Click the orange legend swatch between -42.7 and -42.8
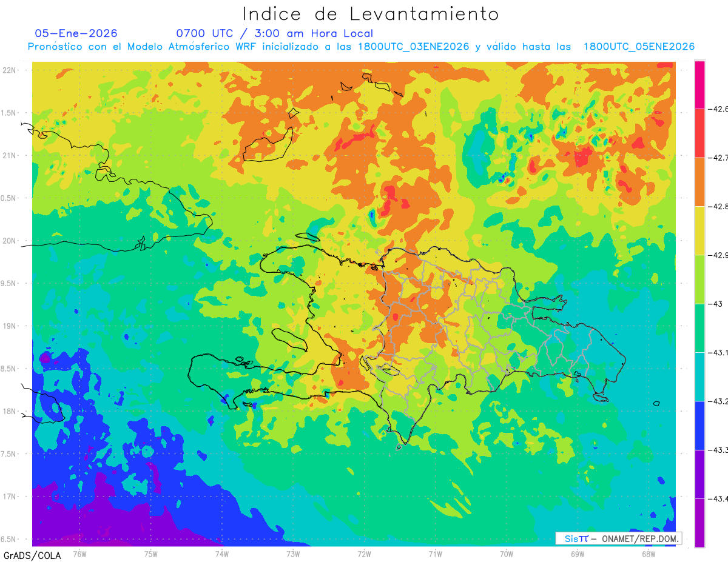This screenshot has height=562, width=728. (699, 182)
